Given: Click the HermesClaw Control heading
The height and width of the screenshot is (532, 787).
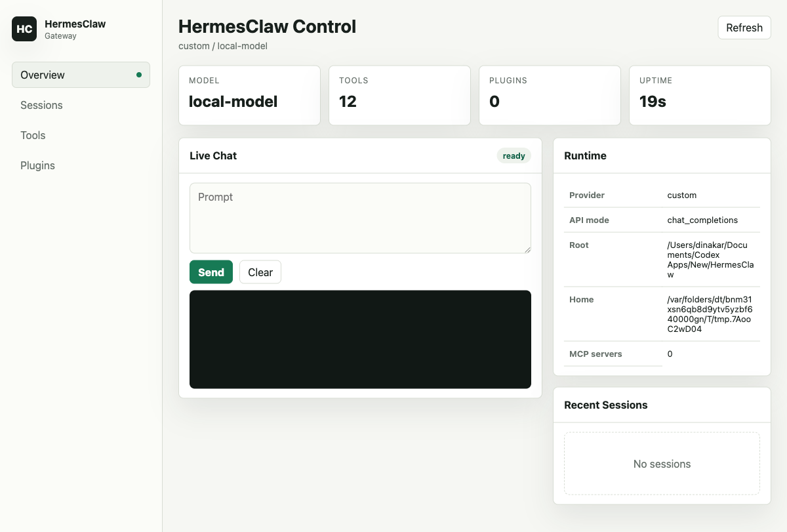Looking at the screenshot, I should tap(268, 26).
